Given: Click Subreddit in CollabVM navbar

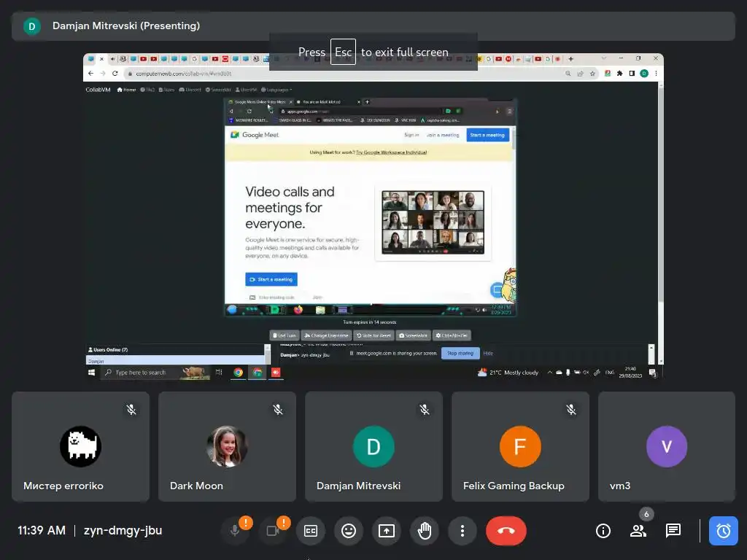Looking at the screenshot, I should tap(218, 90).
